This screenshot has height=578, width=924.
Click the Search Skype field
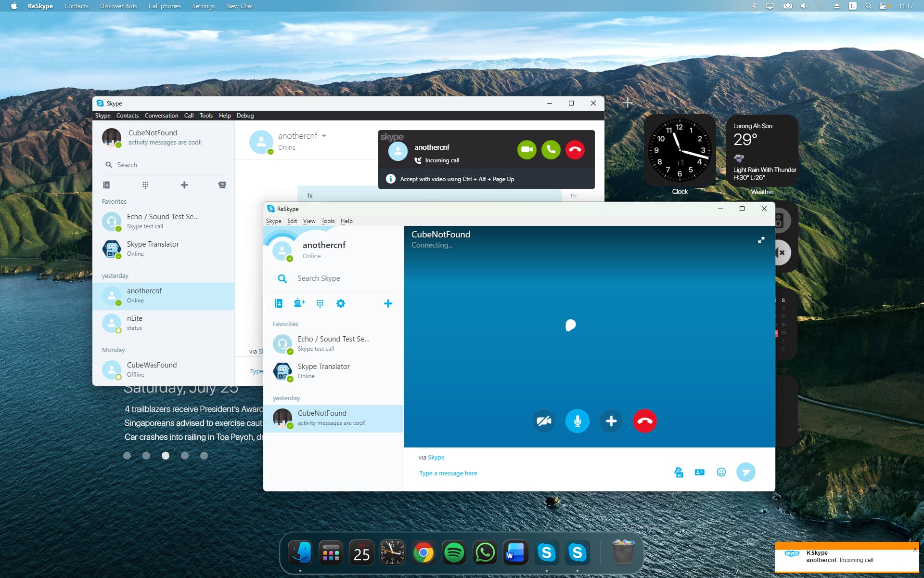click(x=334, y=278)
